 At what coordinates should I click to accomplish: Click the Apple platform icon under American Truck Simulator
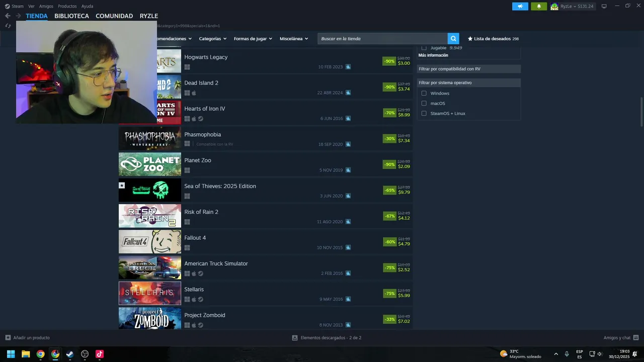(x=194, y=274)
